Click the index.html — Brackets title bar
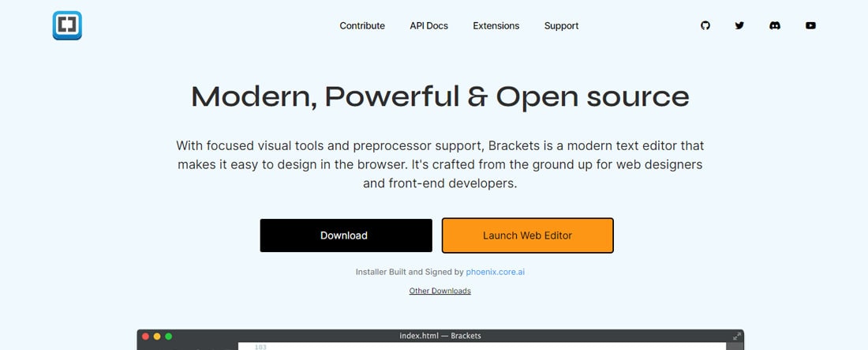The width and height of the screenshot is (868, 350). 440,336
